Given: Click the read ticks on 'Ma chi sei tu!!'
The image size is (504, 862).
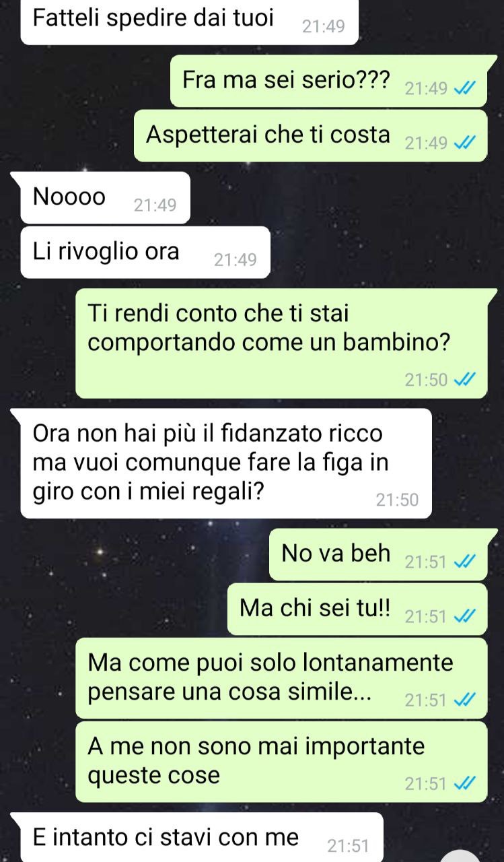Looking at the screenshot, I should coord(465,616).
